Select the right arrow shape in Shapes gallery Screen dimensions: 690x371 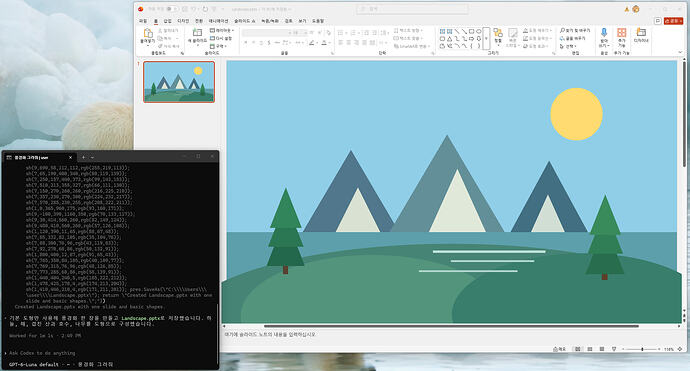(471, 39)
